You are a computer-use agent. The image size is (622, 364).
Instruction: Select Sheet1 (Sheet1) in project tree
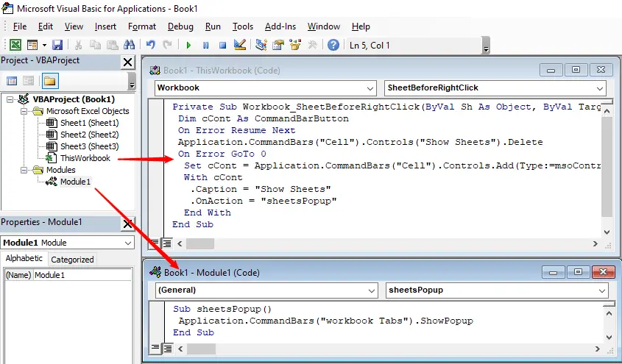(89, 123)
